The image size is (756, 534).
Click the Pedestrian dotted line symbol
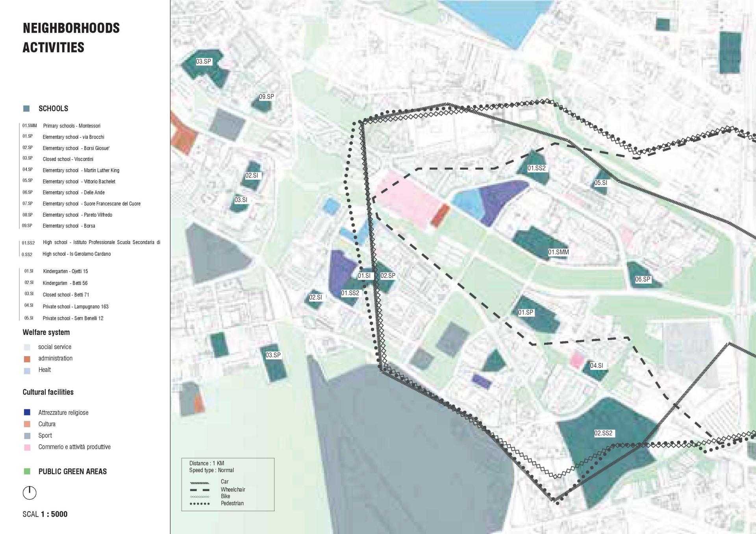point(200,504)
